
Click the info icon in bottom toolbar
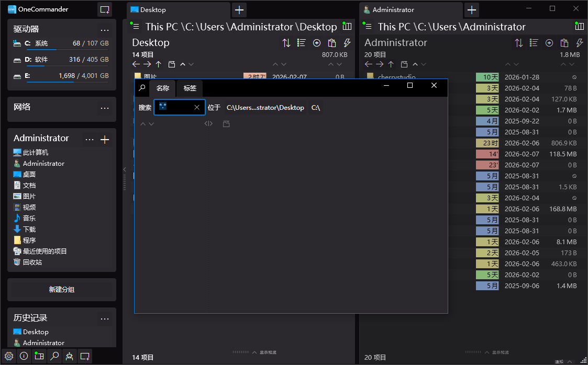click(24, 356)
